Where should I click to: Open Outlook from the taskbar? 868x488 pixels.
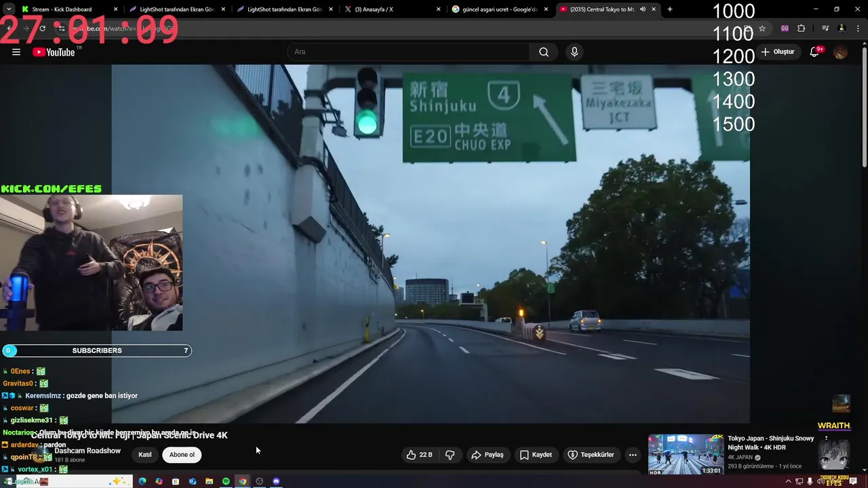(193, 481)
